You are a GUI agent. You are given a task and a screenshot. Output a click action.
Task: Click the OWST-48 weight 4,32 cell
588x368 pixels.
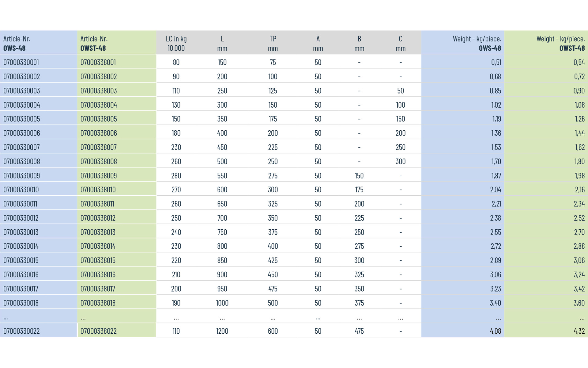tap(579, 331)
